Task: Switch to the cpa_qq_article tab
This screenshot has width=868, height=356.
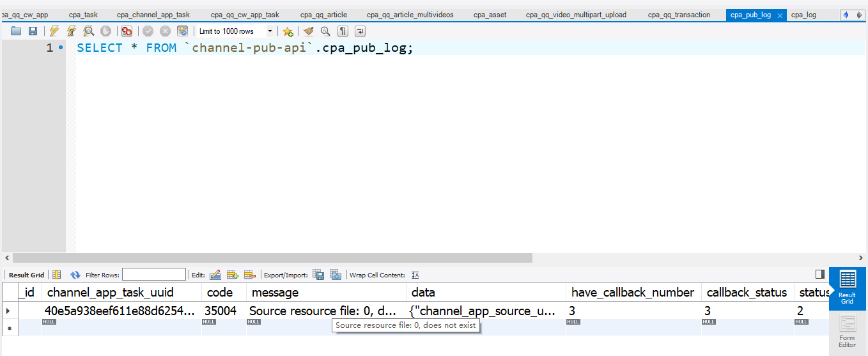Action: click(323, 15)
